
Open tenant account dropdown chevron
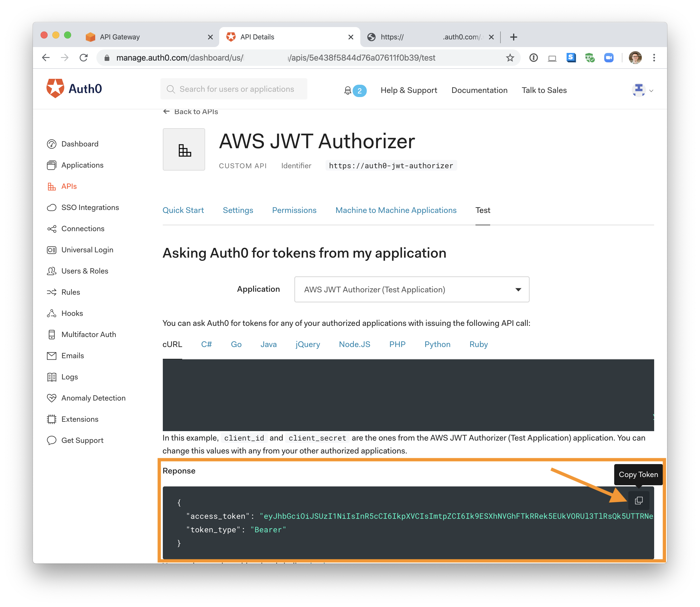651,91
